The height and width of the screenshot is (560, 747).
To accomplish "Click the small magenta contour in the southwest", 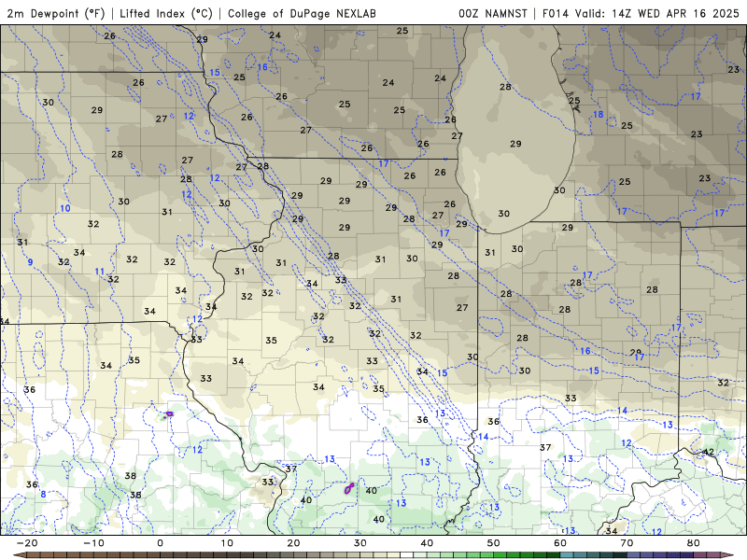I will point(169,414).
